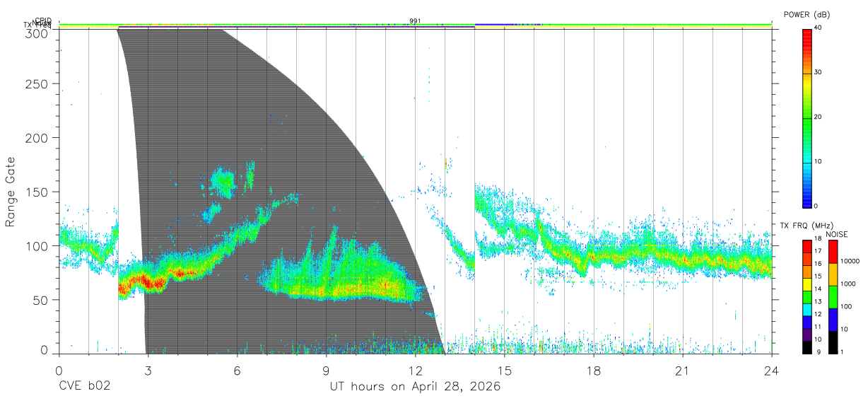Click the 1000 label on the noise scale

click(x=848, y=284)
